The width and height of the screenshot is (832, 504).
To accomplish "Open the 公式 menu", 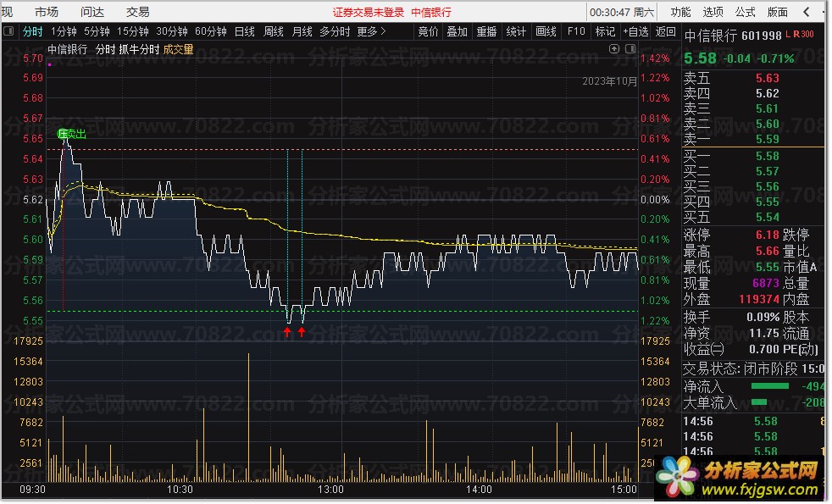I will (x=746, y=12).
